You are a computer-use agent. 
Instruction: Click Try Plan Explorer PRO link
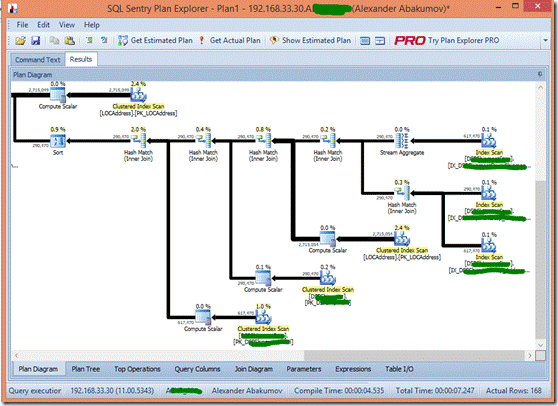pyautogui.click(x=463, y=41)
